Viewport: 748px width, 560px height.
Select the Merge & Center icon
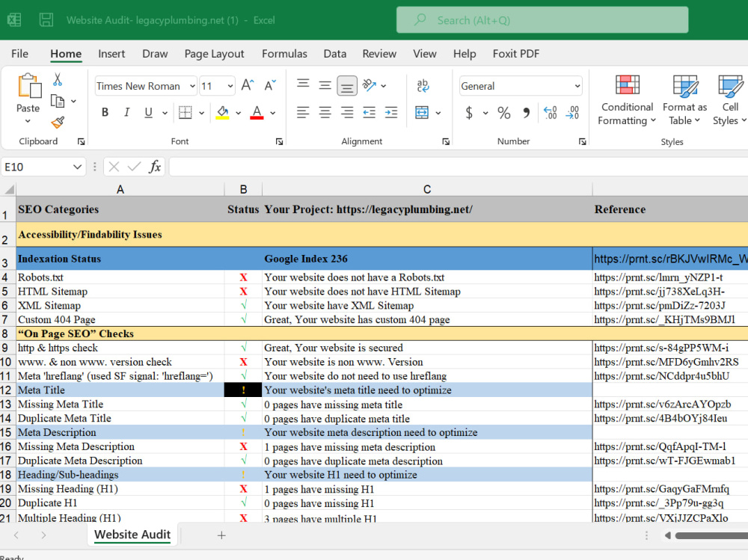422,113
